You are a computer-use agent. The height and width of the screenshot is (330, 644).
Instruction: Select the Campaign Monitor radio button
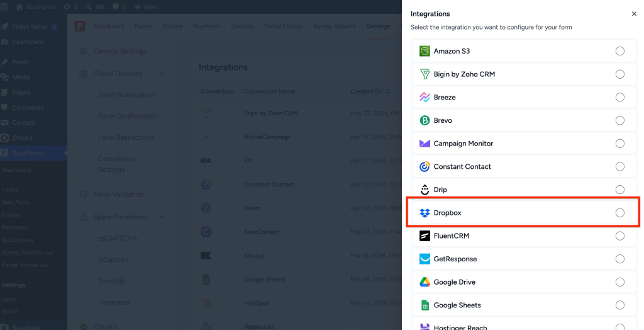coord(619,143)
